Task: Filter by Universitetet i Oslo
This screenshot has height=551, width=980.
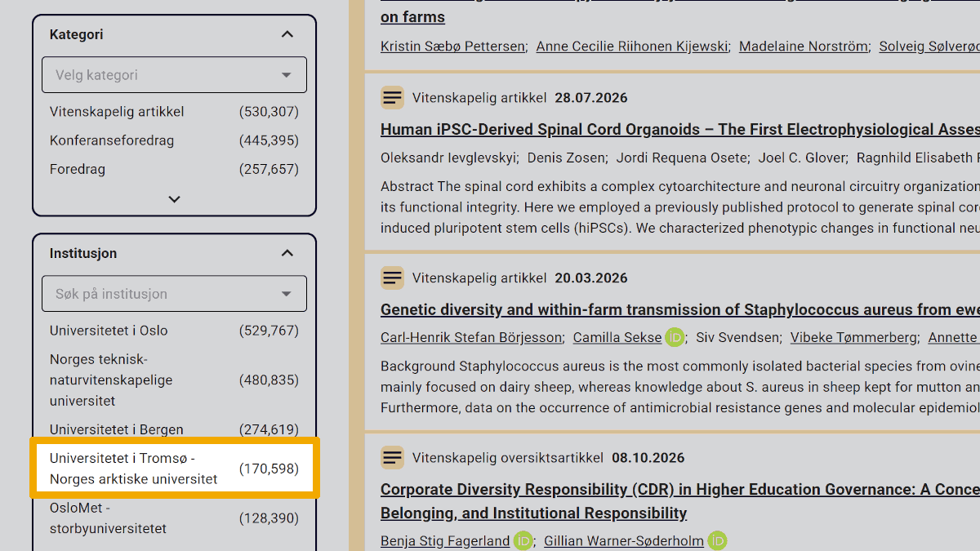Action: click(174, 331)
